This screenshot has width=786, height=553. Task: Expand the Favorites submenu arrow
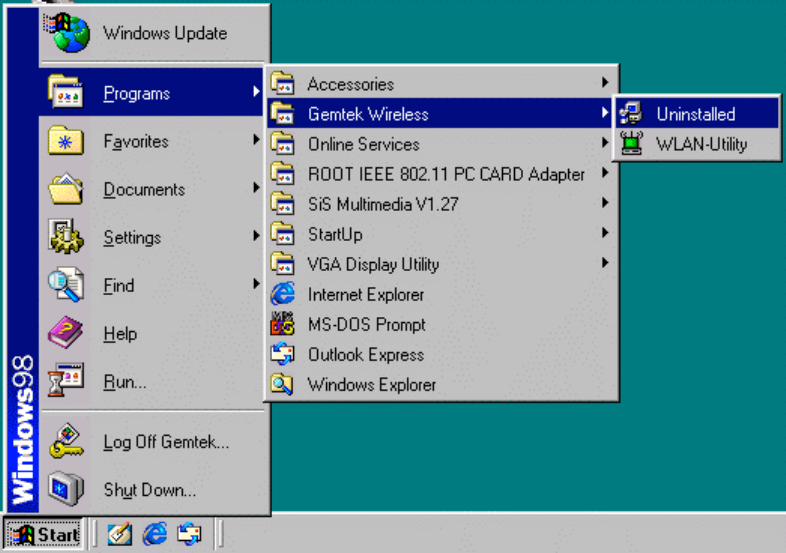click(256, 139)
